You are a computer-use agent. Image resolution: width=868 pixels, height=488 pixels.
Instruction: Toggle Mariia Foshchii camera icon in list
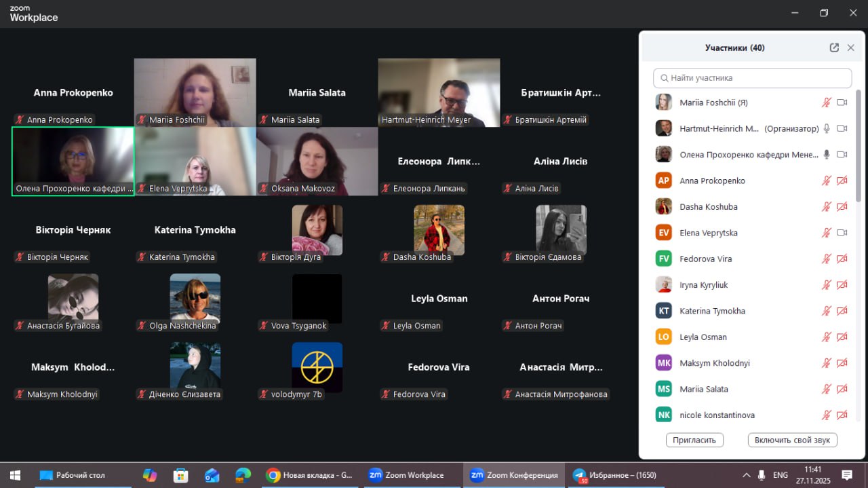[842, 102]
